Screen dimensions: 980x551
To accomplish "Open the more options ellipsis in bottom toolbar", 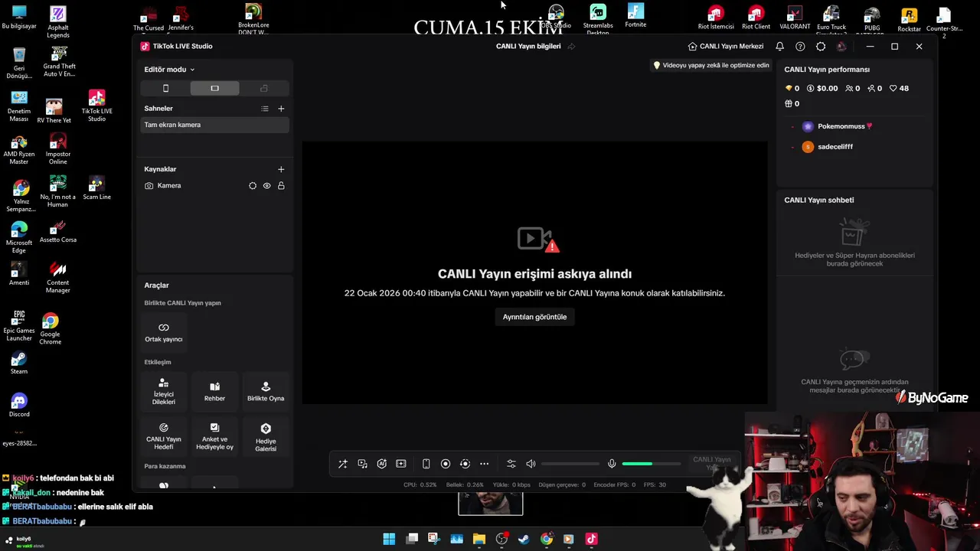I will 484,464.
